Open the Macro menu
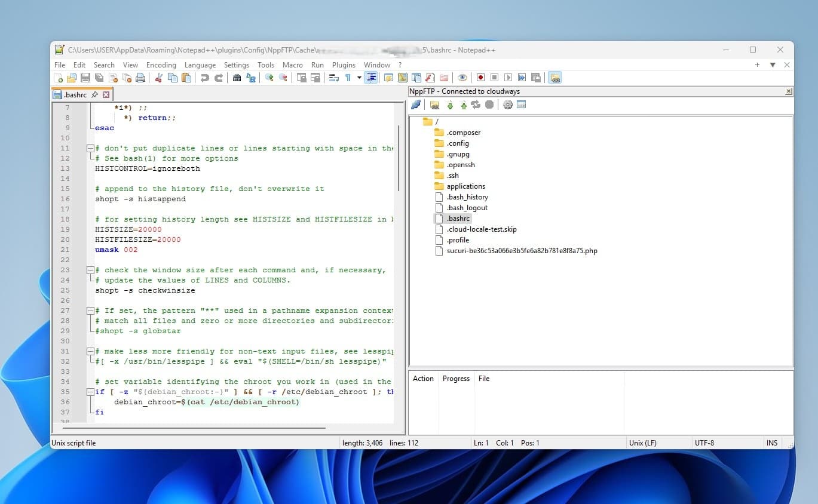 pos(293,65)
